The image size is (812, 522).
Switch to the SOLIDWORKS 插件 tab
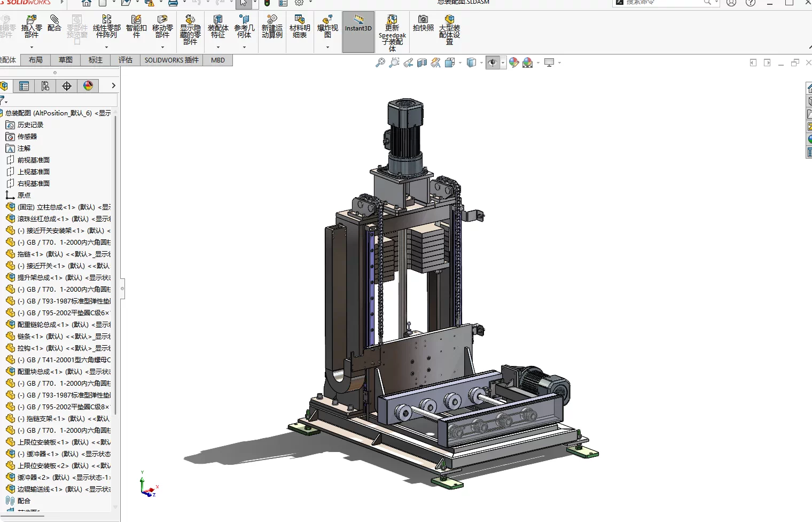171,60
